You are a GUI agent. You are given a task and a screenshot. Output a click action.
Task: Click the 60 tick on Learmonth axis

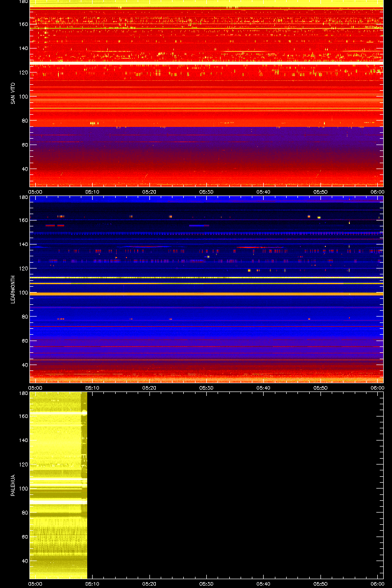click(24, 341)
